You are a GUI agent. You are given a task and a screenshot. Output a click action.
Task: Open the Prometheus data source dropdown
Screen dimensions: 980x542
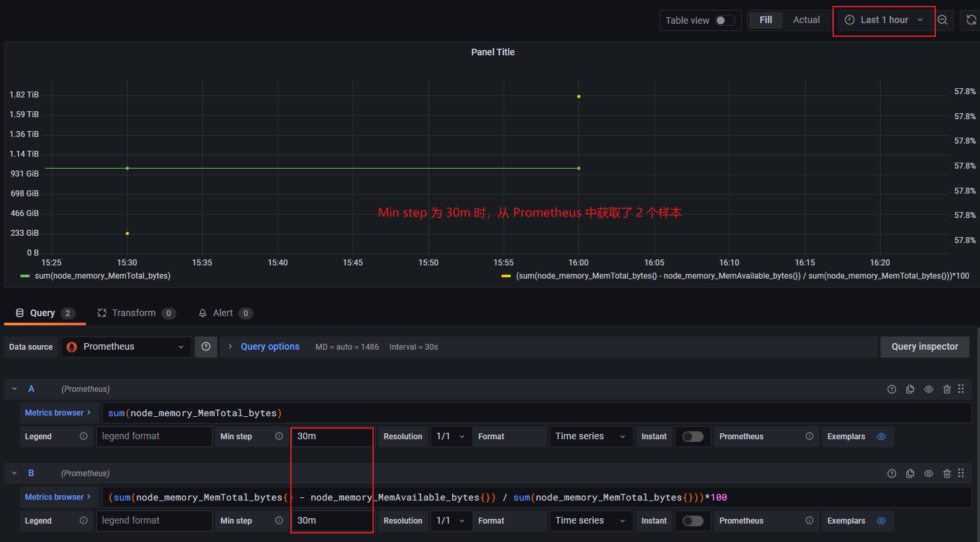[x=126, y=346]
